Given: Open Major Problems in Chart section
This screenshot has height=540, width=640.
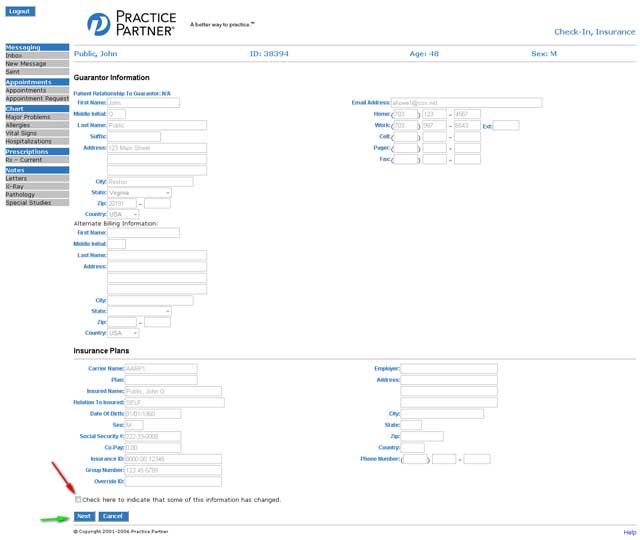Looking at the screenshot, I should (x=28, y=117).
